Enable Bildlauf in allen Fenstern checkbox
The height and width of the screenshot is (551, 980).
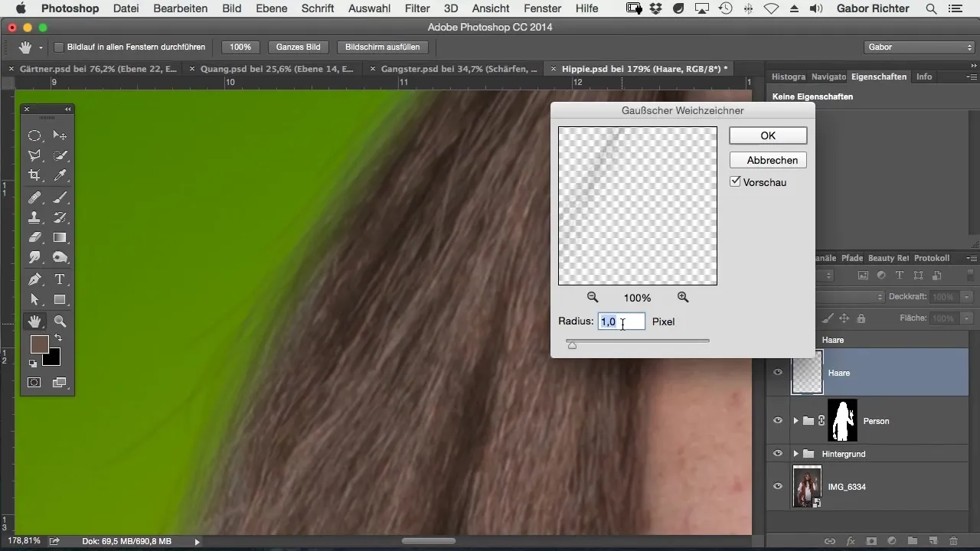pos(59,47)
